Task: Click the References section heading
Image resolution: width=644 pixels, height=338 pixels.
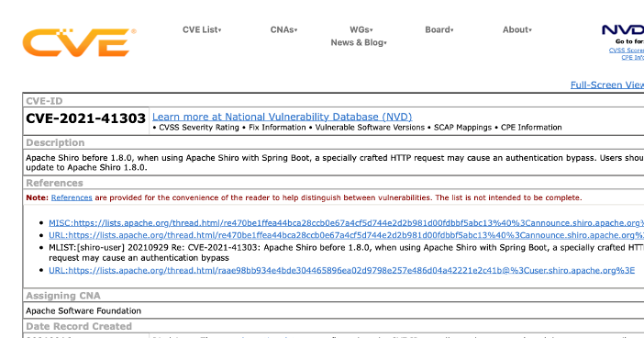Action: (55, 183)
